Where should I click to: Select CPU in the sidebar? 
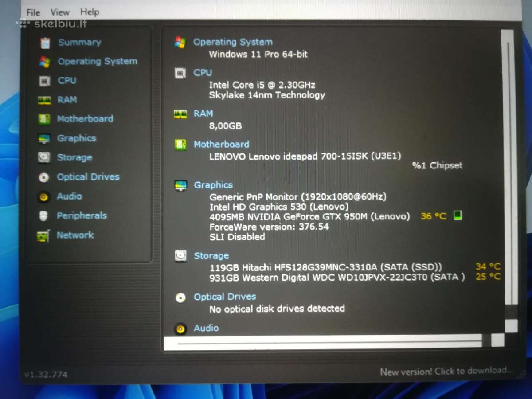coord(67,81)
